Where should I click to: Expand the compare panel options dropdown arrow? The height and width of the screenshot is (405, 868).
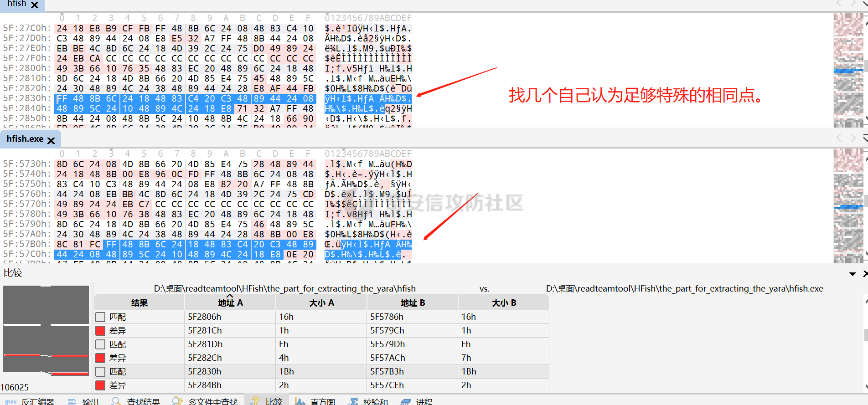pos(852,274)
